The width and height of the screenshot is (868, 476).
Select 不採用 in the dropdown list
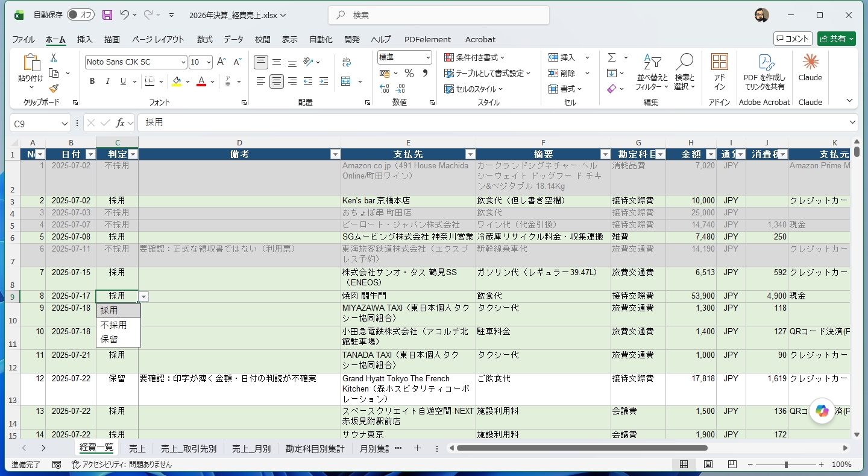[118, 325]
